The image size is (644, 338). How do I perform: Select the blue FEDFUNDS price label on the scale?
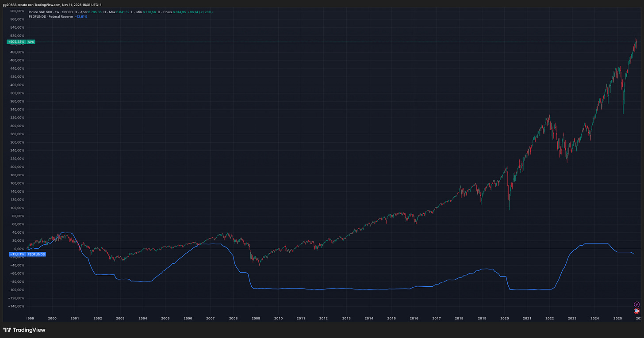36,254
